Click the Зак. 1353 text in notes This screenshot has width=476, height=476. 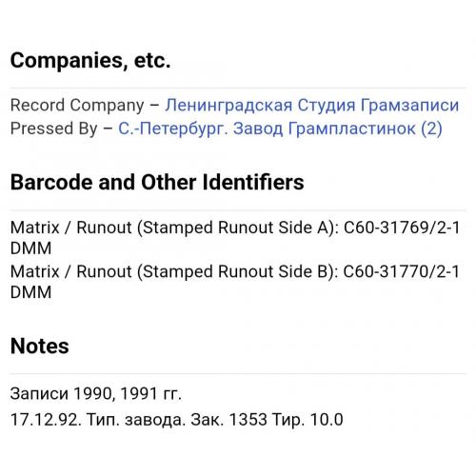coord(228,420)
